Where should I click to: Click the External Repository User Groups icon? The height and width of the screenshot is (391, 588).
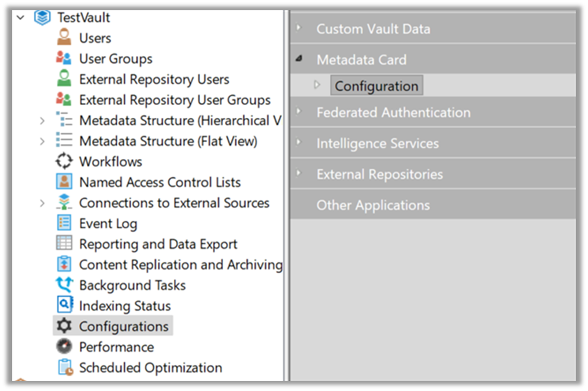(x=64, y=99)
